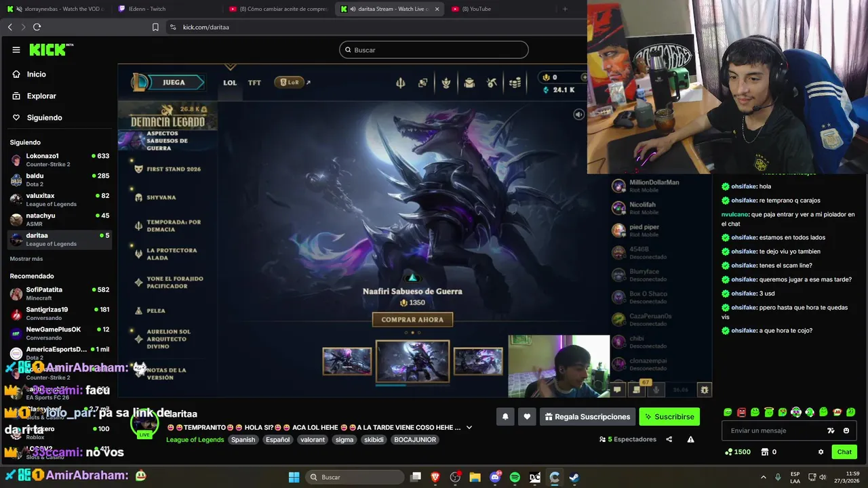
Task: Click the valorant tag
Action: click(313, 440)
